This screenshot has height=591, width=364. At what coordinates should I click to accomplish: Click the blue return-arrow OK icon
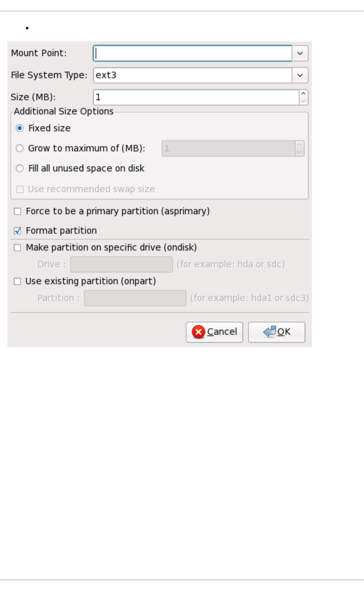(269, 332)
